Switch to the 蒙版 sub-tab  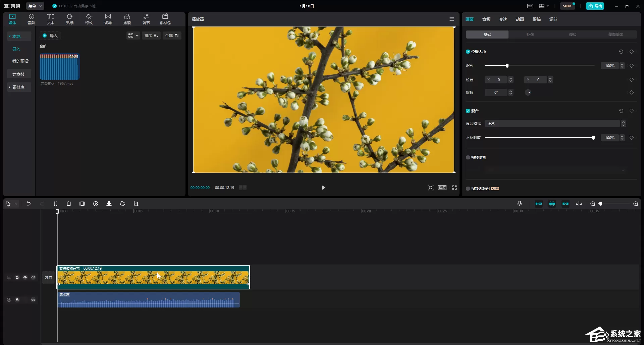click(573, 34)
